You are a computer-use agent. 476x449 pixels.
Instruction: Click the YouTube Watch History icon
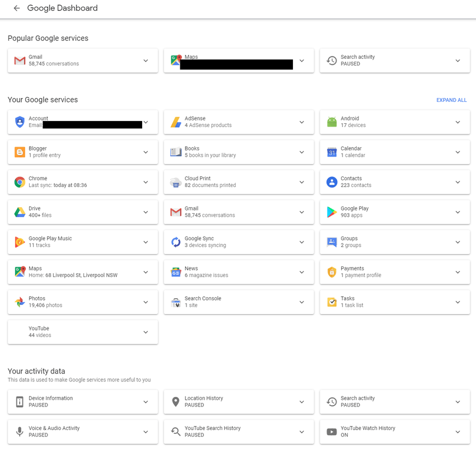(332, 432)
